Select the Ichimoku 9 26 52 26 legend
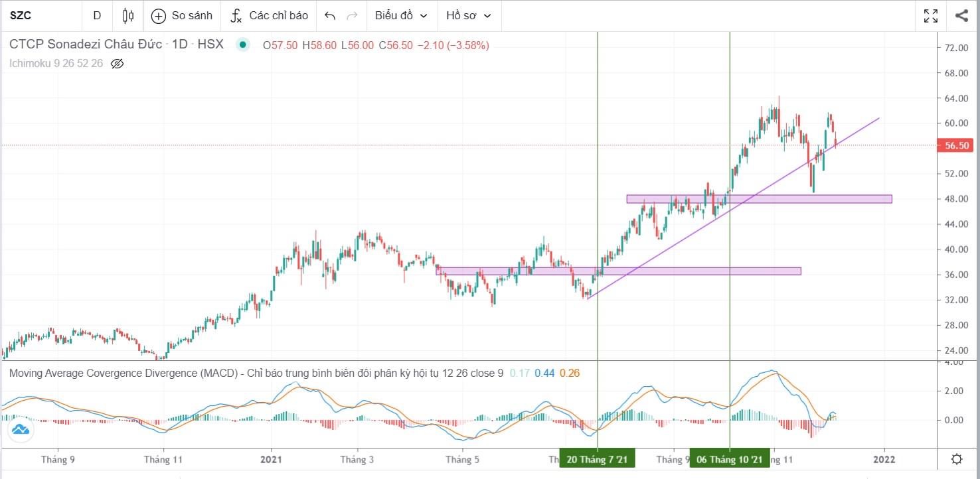Viewport: 980px width, 479px height. (56, 64)
